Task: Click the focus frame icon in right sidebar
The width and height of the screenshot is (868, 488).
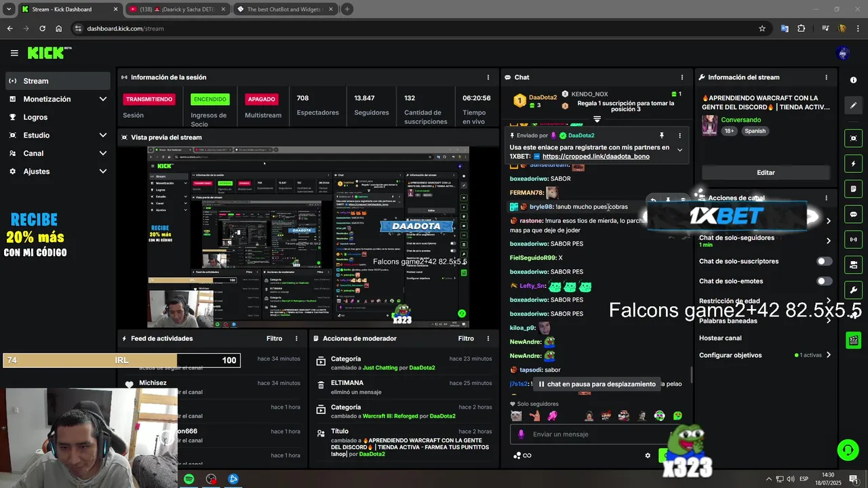Action: 853,138
